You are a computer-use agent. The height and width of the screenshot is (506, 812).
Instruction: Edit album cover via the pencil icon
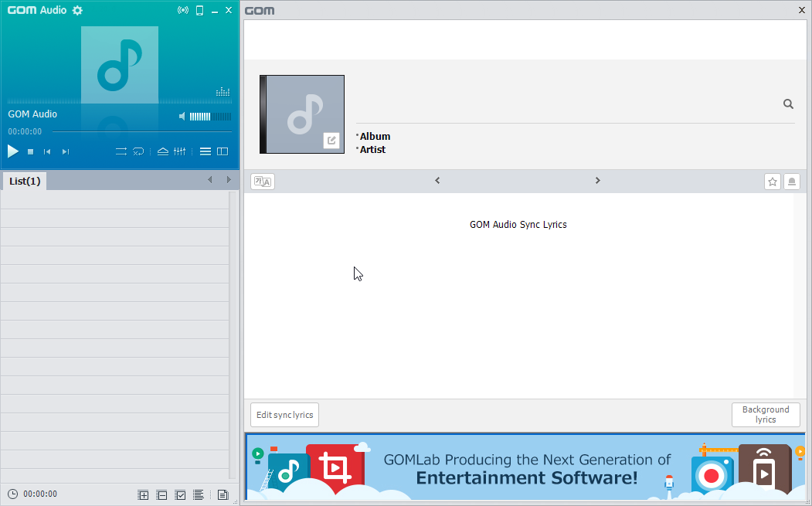click(331, 141)
